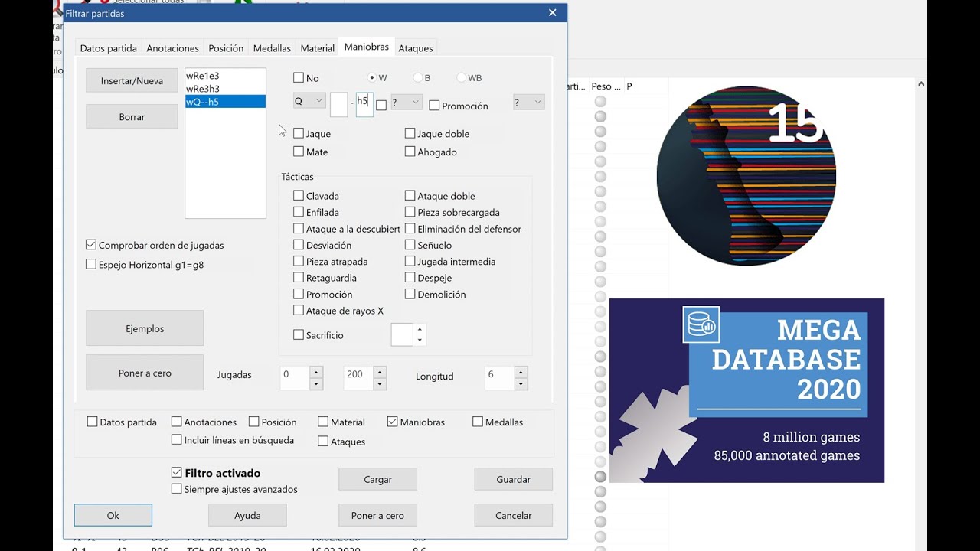980x551 pixels.
Task: Tick the Clavada tactic checkbox
Action: click(x=299, y=196)
